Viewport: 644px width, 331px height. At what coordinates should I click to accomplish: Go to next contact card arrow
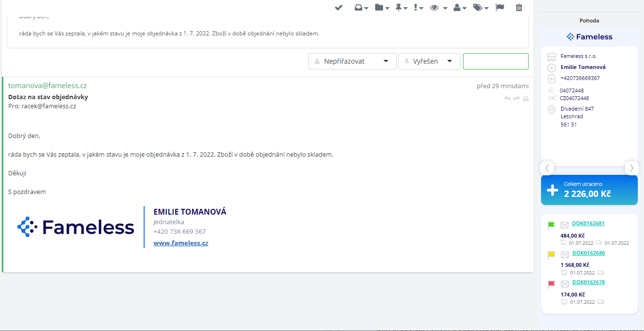click(x=632, y=168)
